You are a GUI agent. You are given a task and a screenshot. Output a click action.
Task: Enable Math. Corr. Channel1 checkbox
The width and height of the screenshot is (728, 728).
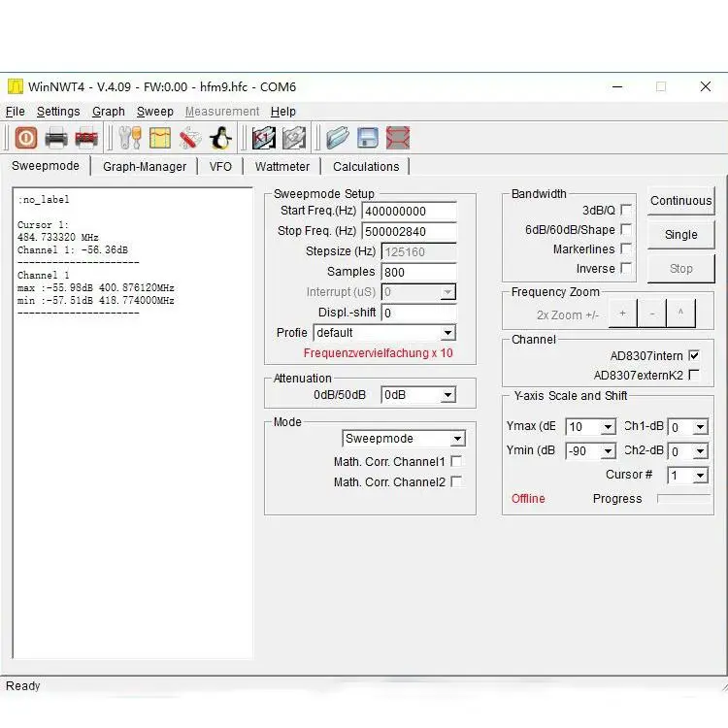point(456,461)
